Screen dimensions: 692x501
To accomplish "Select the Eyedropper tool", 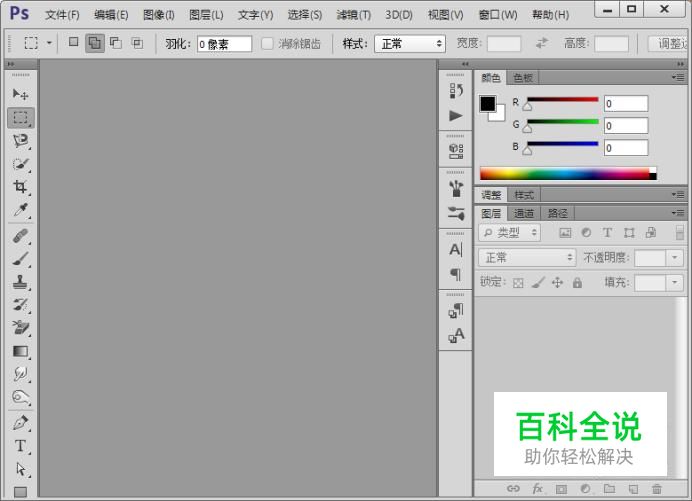I will pos(20,210).
